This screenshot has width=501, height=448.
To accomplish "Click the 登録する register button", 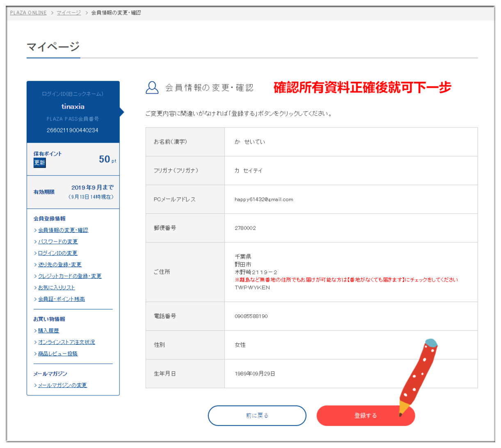I will point(365,416).
